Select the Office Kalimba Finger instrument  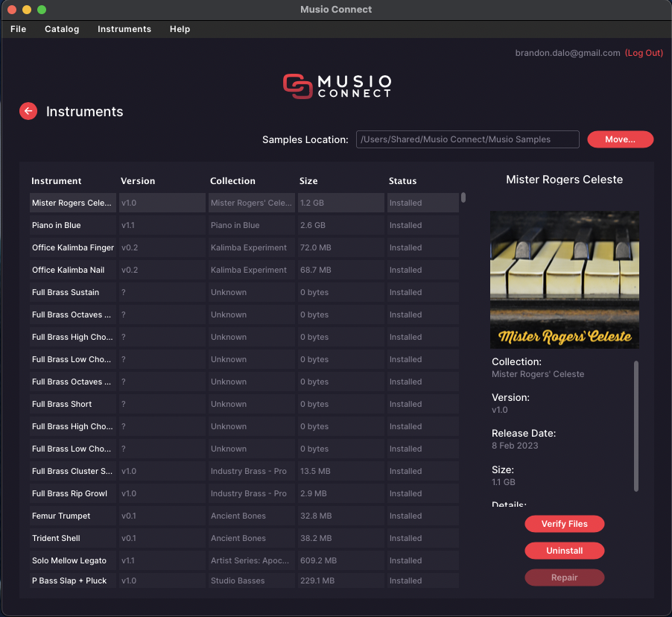click(73, 247)
